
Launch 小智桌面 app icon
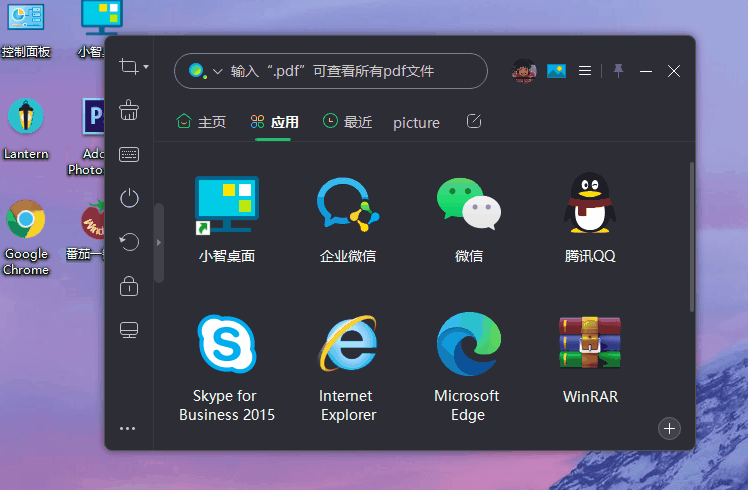pos(227,205)
